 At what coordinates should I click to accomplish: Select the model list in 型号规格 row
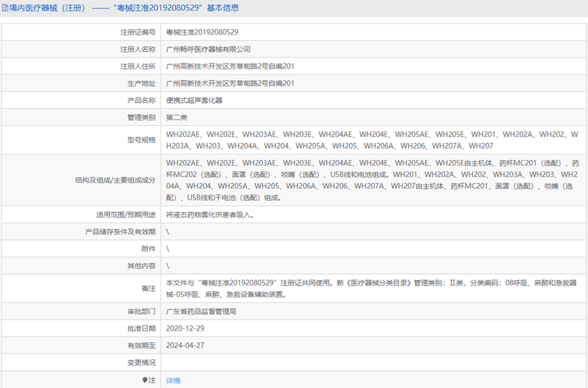coord(372,140)
